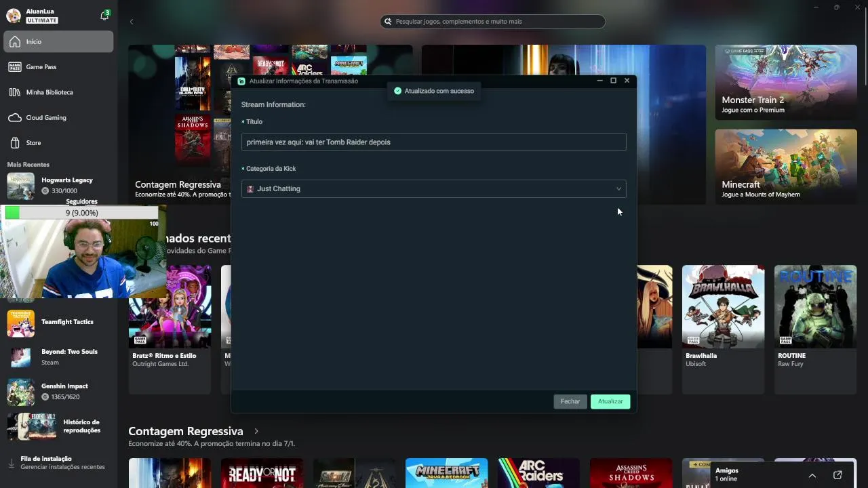Open Minha Biblioteca sidebar item
The image size is (868, 488).
tap(59, 92)
